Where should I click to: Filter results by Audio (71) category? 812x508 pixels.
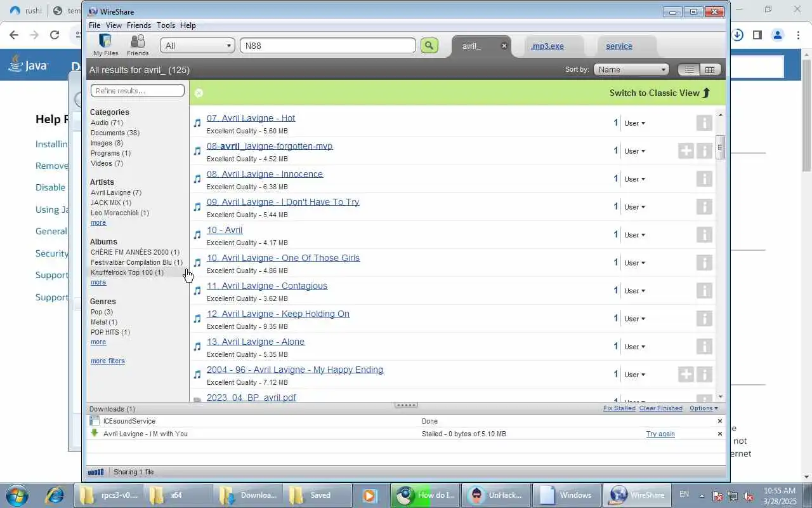click(x=107, y=123)
